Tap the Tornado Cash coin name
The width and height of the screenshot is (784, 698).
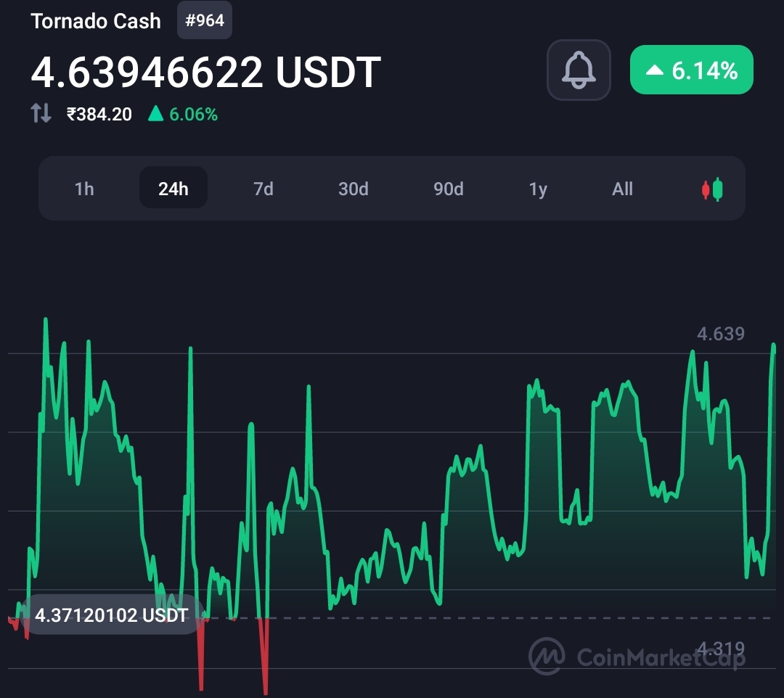pyautogui.click(x=96, y=22)
